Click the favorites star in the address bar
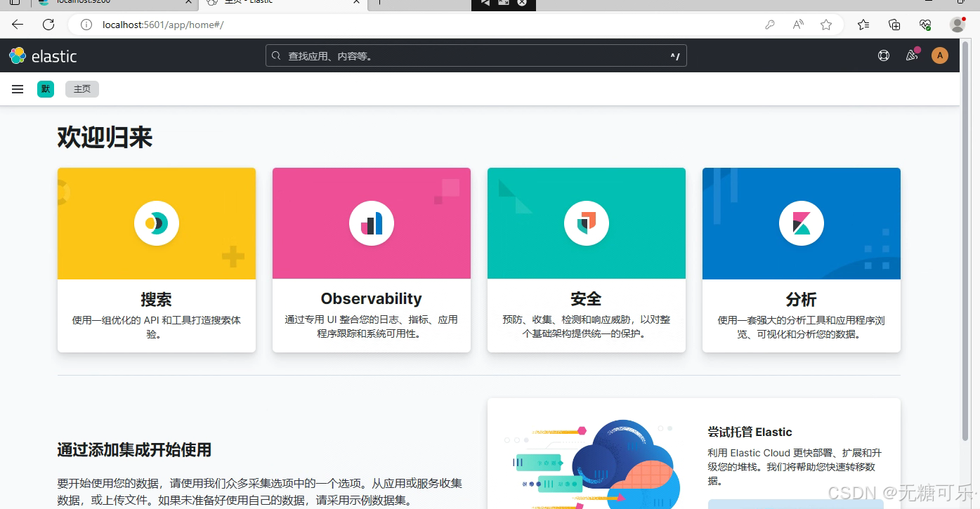Viewport: 980px width, 509px height. 825,25
